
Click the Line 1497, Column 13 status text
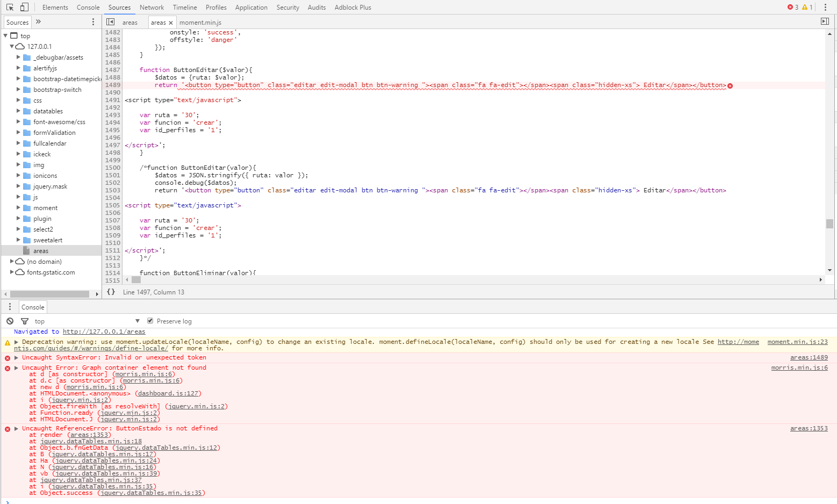153,292
